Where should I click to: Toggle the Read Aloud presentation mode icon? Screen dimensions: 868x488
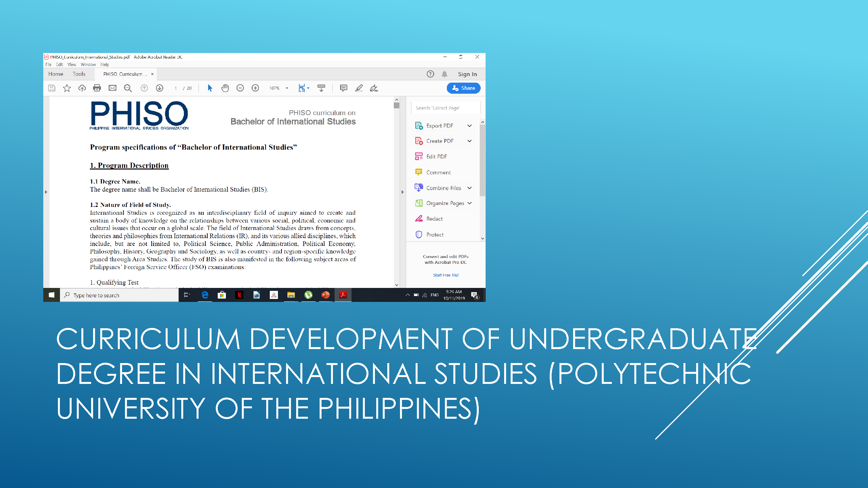click(321, 88)
